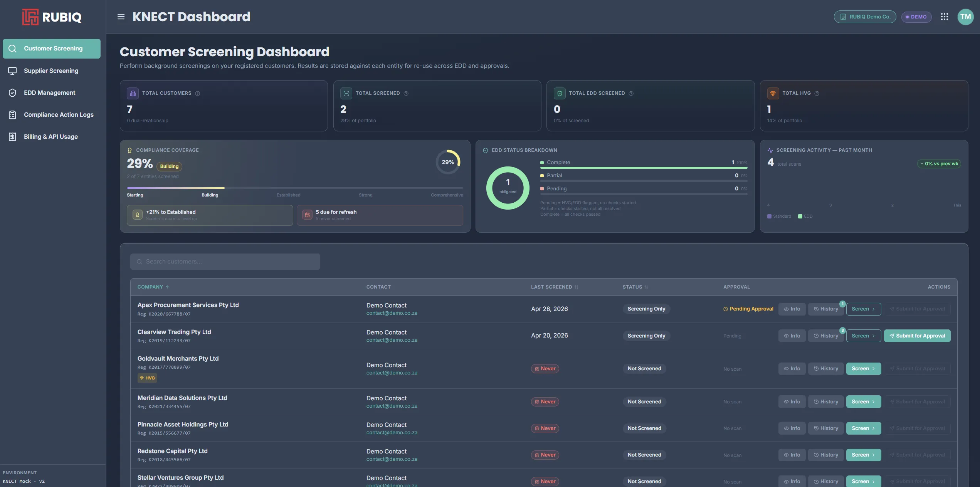The image size is (980, 487).
Task: Click the +21% to Established card
Action: tap(210, 215)
